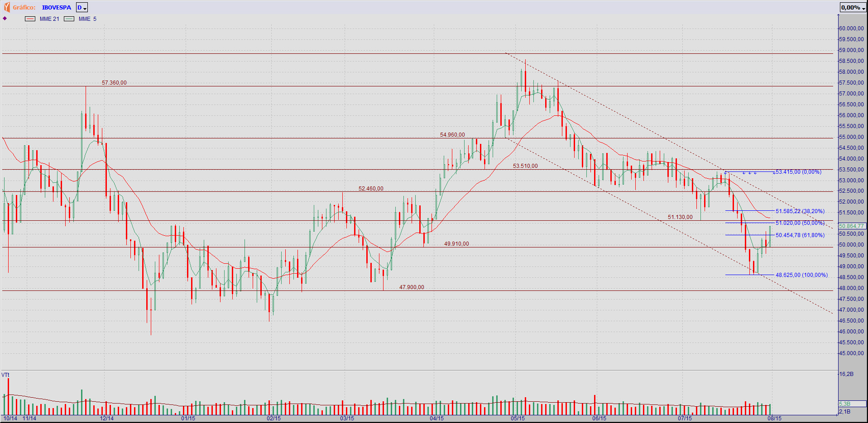Viewport: 868px width, 423px height.
Task: Click the current price tag 50.864,77
Action: [x=852, y=226]
